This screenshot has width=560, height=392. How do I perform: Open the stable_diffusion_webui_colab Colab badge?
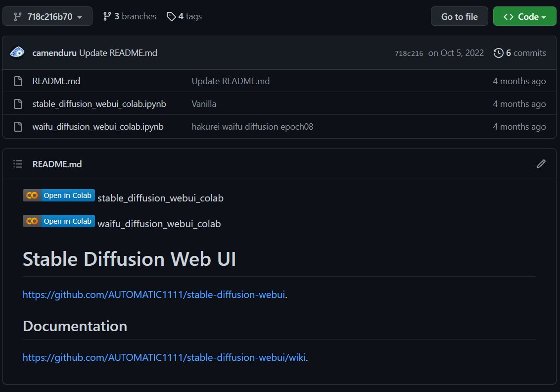(x=58, y=195)
